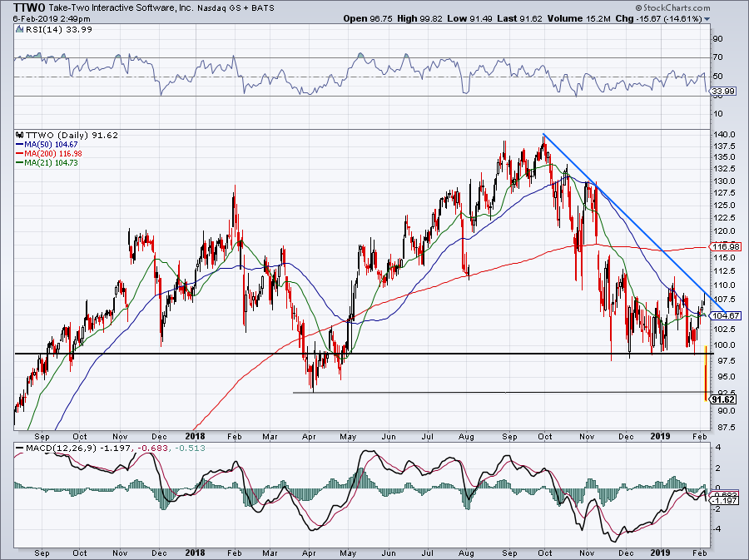Click the 70 level label on RSI axis
Screen dimensions: 749x560
pyautogui.click(x=717, y=57)
